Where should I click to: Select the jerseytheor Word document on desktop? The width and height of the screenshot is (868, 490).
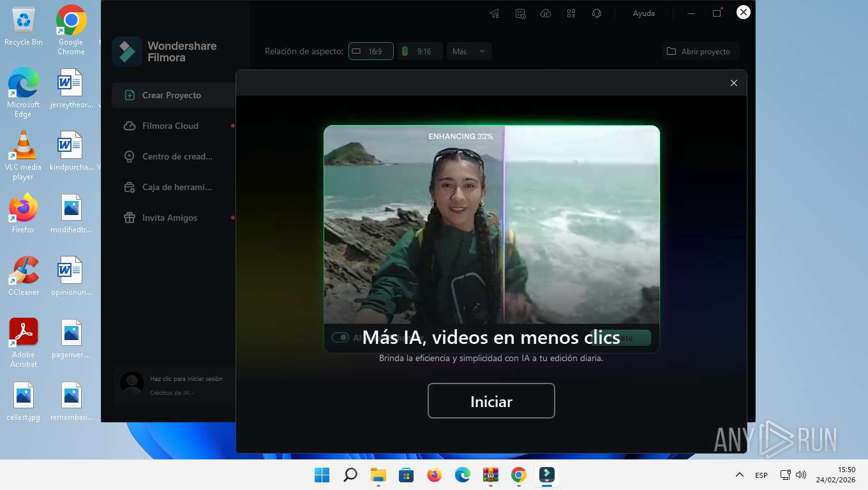click(x=71, y=88)
